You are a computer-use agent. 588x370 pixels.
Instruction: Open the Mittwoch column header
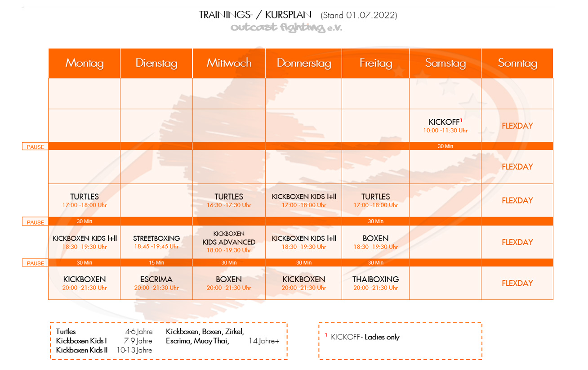pos(229,63)
